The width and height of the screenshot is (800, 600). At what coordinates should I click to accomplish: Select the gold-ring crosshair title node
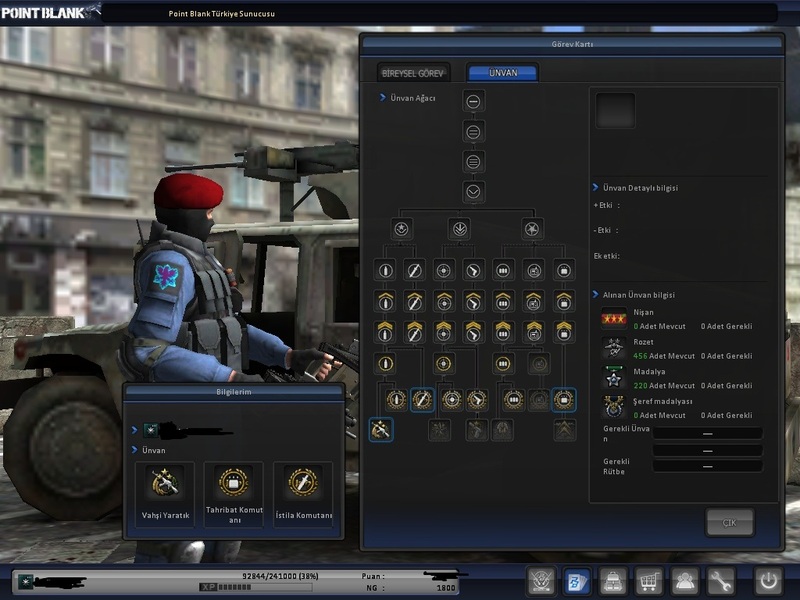444,364
